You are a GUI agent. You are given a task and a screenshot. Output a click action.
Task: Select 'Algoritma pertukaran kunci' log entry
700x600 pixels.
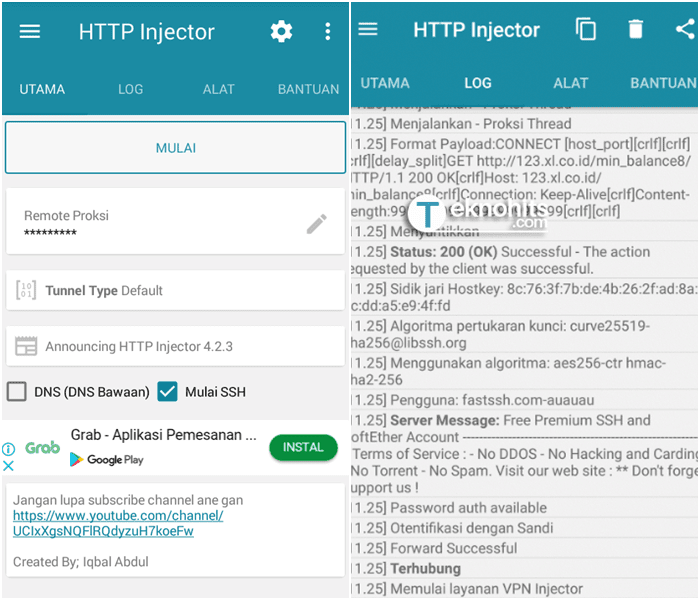525,334
